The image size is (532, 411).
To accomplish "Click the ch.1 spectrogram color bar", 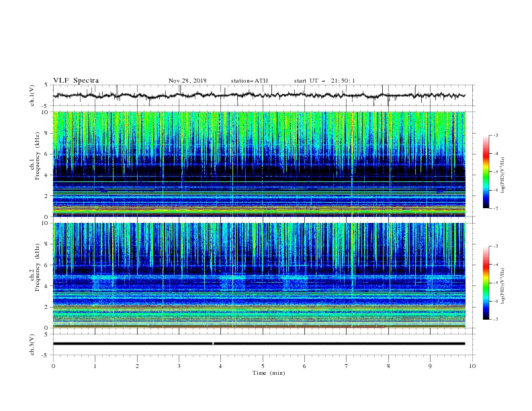I will (x=486, y=172).
